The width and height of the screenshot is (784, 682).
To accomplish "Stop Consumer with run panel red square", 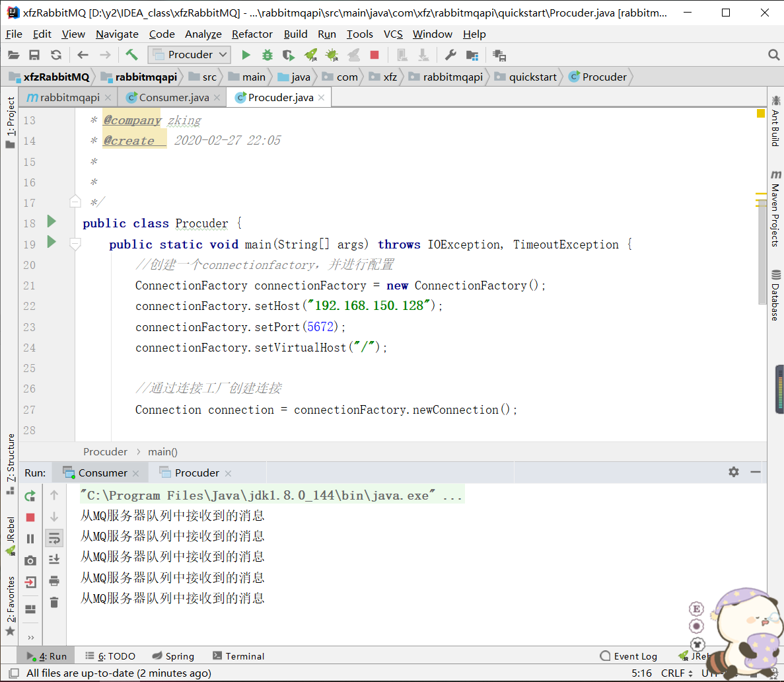I will click(x=30, y=517).
